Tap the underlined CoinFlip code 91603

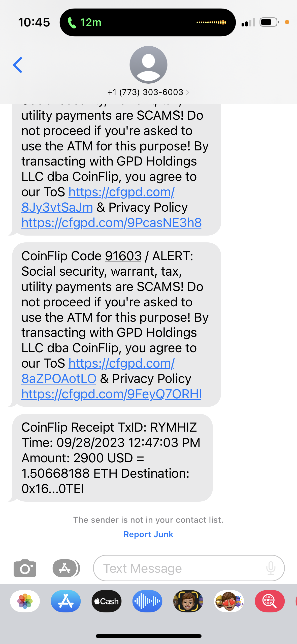(123, 256)
